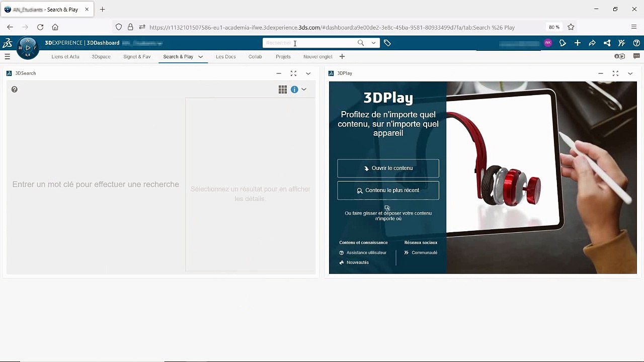Minimize the 3DPlay widget

point(601,73)
